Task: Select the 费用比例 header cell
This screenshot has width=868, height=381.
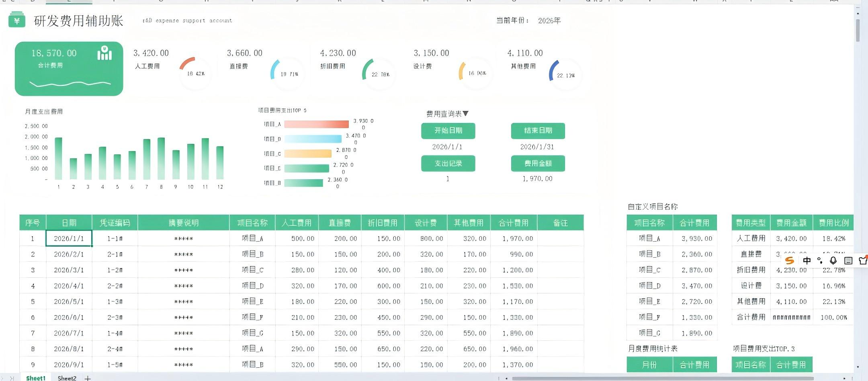Action: 833,223
